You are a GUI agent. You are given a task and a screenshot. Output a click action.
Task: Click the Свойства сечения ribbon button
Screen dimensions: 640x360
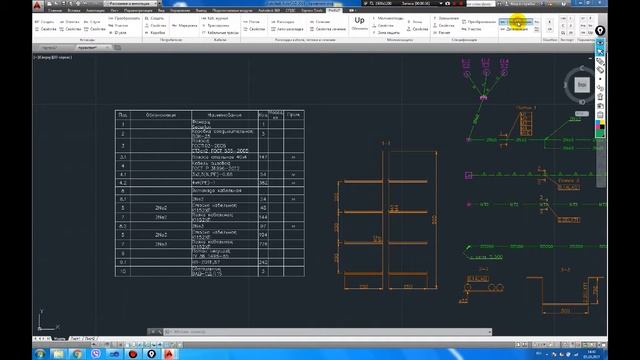pyautogui.click(x=328, y=29)
